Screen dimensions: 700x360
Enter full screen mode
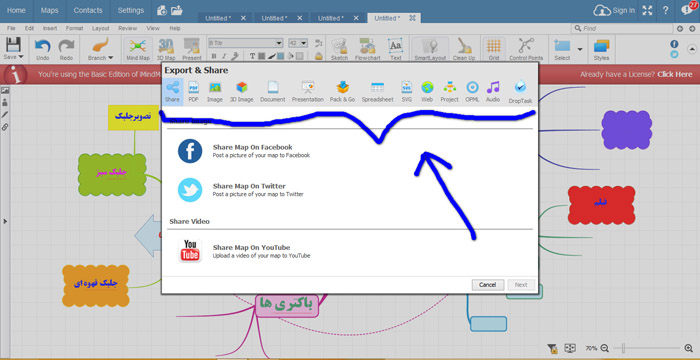point(647,10)
